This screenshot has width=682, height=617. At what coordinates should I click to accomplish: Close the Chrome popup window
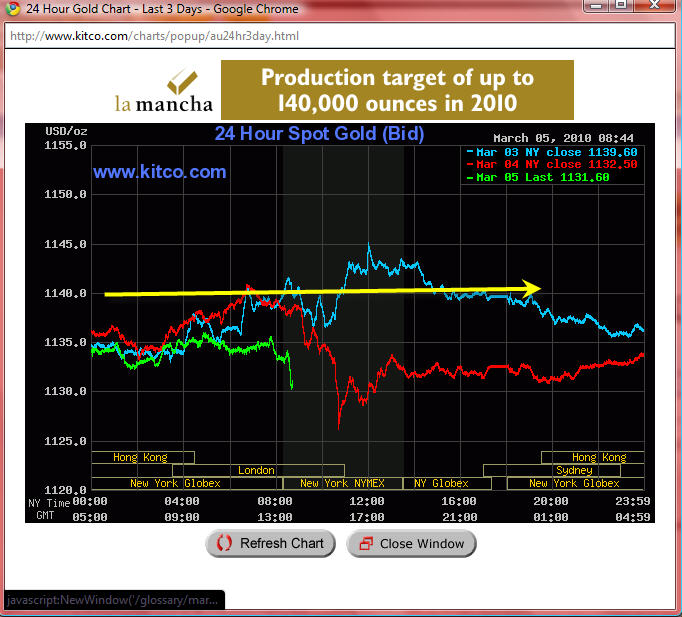pos(655,6)
